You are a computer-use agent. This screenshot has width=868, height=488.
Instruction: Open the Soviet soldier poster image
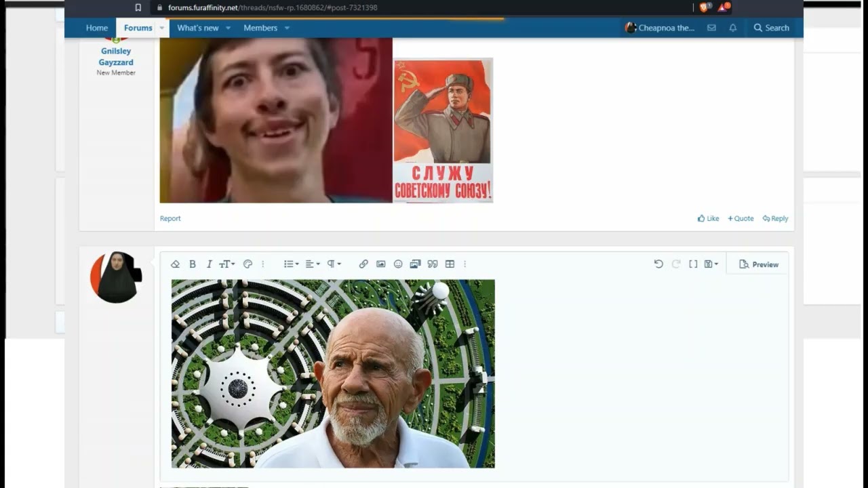pyautogui.click(x=443, y=130)
